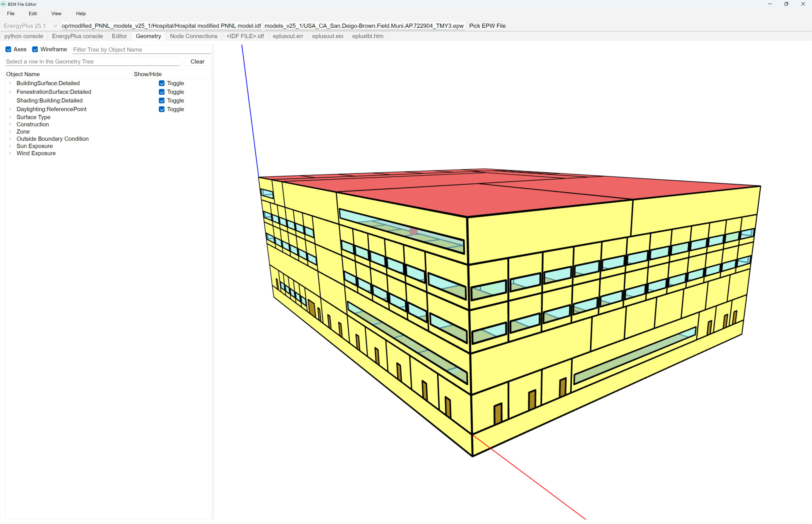
Task: Switch to the Editor tab
Action: [119, 36]
